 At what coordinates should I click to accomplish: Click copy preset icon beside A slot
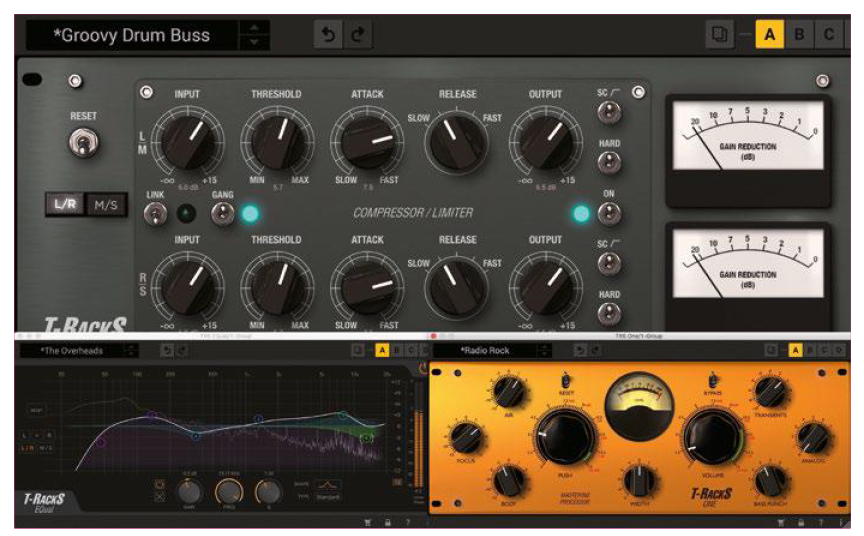(x=719, y=35)
